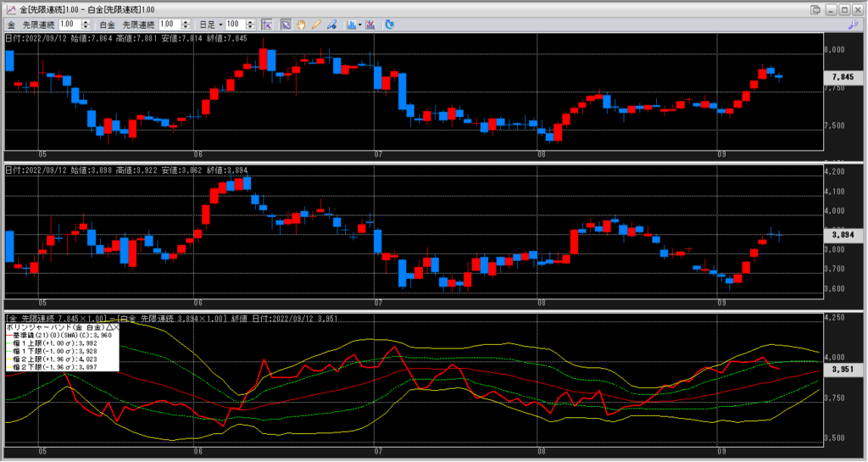Select the arrow pointer cursor tool
The image size is (868, 462).
pyautogui.click(x=286, y=25)
